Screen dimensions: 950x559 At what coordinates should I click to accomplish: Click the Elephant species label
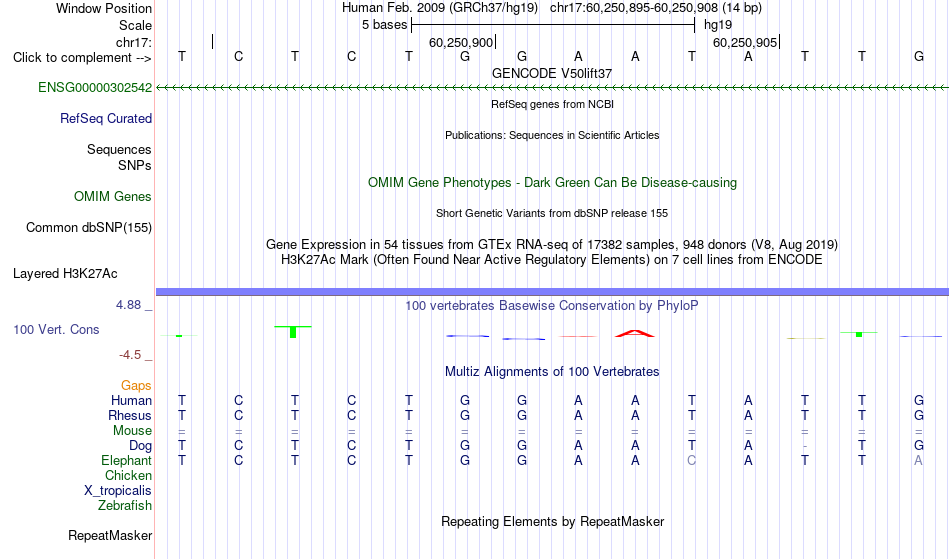coord(126,461)
